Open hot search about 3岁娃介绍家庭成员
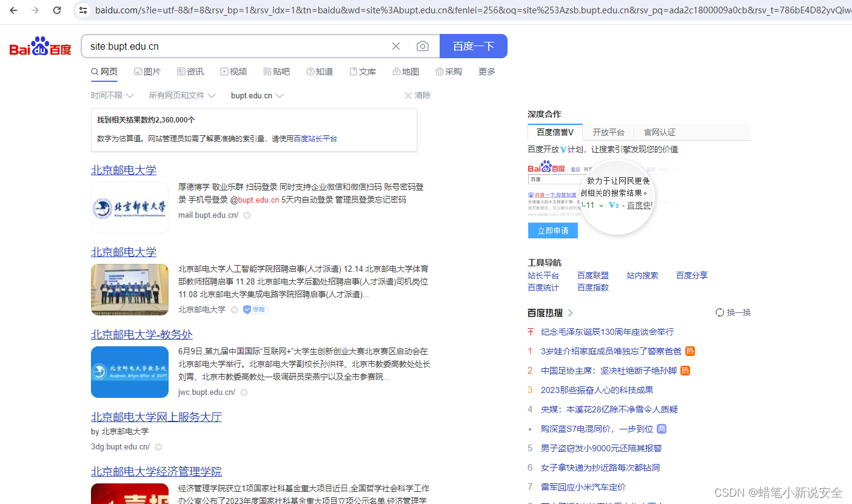 click(x=611, y=351)
